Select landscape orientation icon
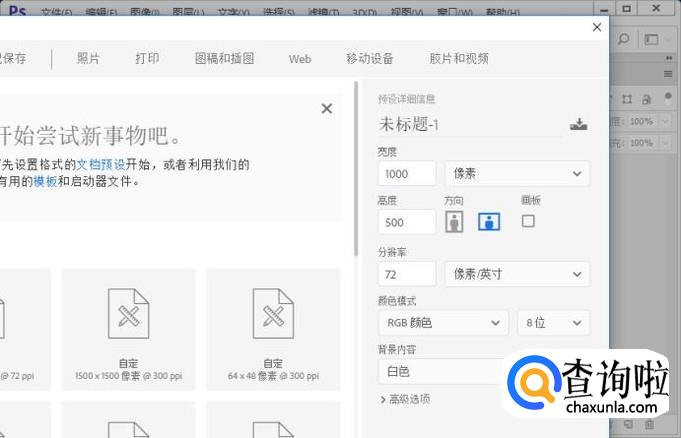The image size is (681, 438). [x=489, y=222]
